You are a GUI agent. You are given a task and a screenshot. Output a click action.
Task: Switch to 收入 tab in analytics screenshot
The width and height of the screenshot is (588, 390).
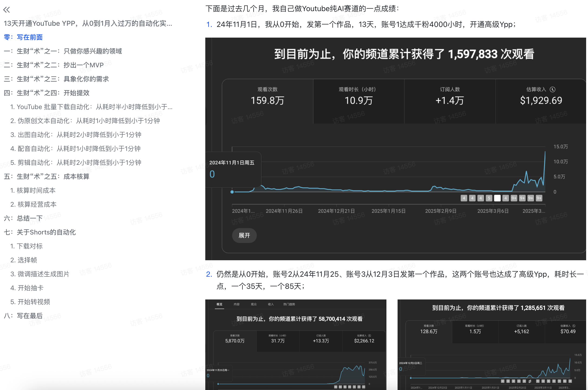[271, 304]
